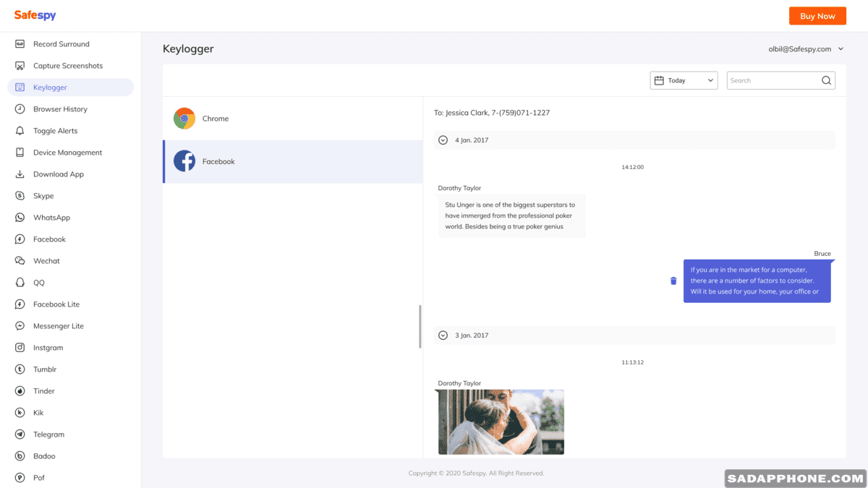Click the Safespy logo link
Screen dimensions: 868x488
35,15
